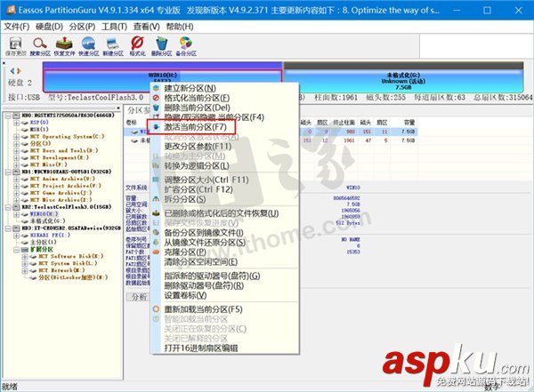Select 分区(3) in the disk tree
The width and height of the screenshot is (534, 392).
40,144
